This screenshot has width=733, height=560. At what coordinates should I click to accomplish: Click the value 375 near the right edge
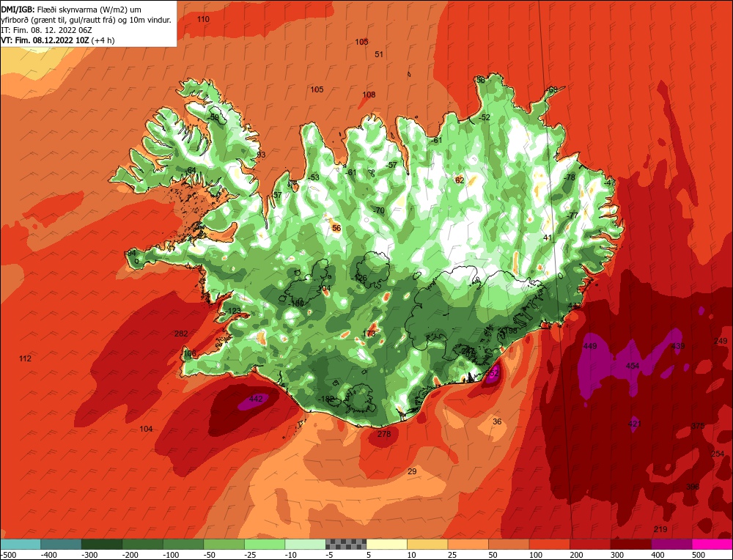(x=698, y=426)
